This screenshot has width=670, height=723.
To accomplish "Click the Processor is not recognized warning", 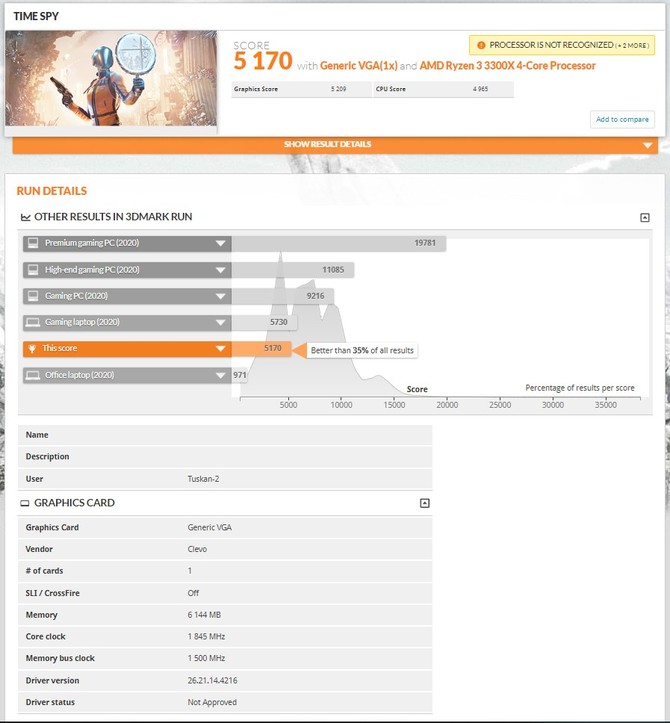I will [562, 45].
